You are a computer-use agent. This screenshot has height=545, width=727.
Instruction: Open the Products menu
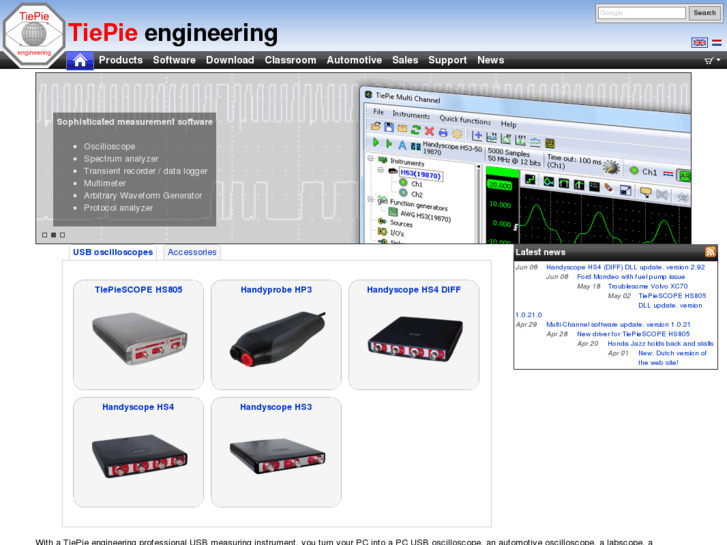point(121,60)
